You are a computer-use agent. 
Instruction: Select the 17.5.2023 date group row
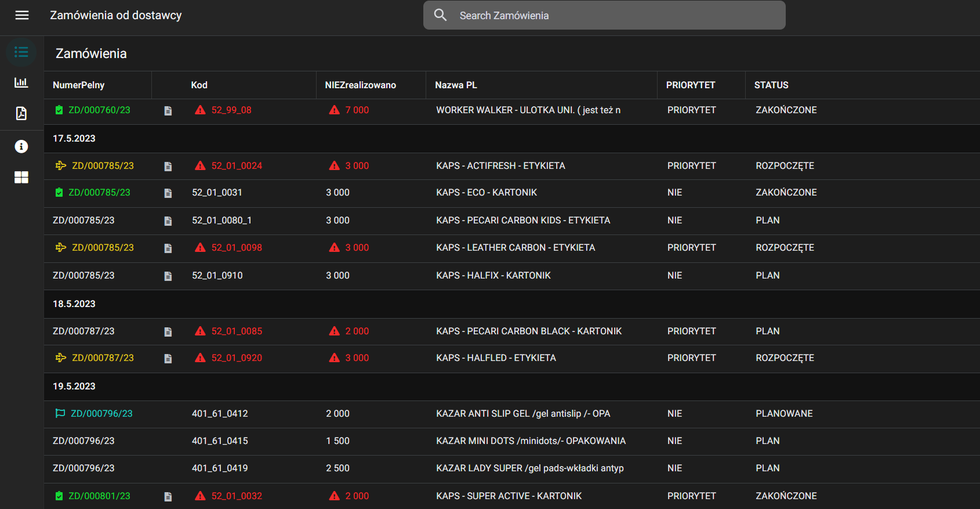(74, 139)
